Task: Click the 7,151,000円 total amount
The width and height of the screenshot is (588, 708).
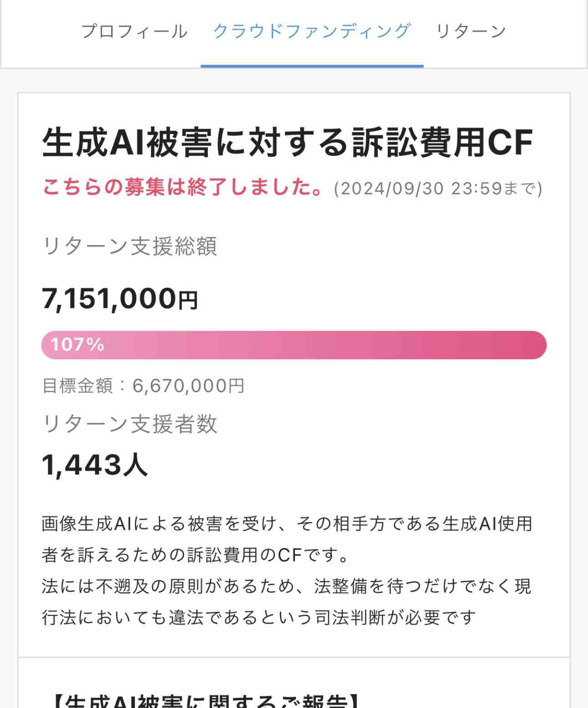Action: point(119,299)
